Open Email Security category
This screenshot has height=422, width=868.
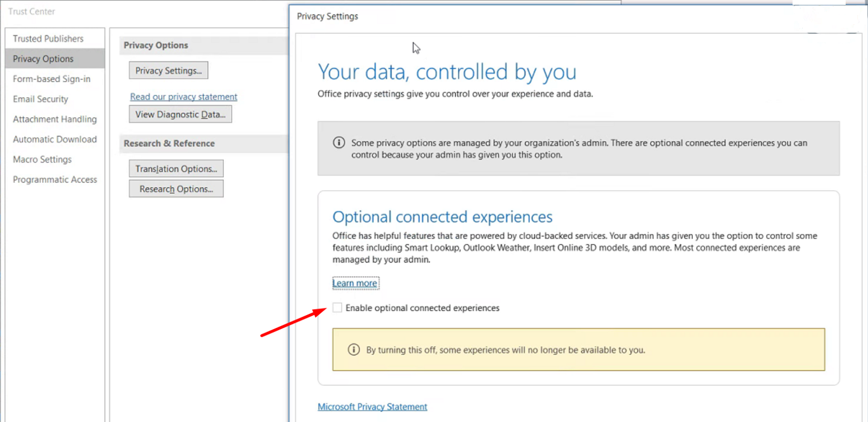coord(40,99)
